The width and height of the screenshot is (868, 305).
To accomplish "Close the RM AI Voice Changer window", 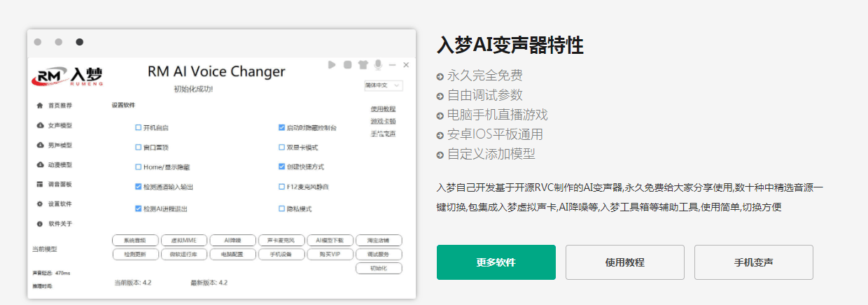I will (x=407, y=64).
